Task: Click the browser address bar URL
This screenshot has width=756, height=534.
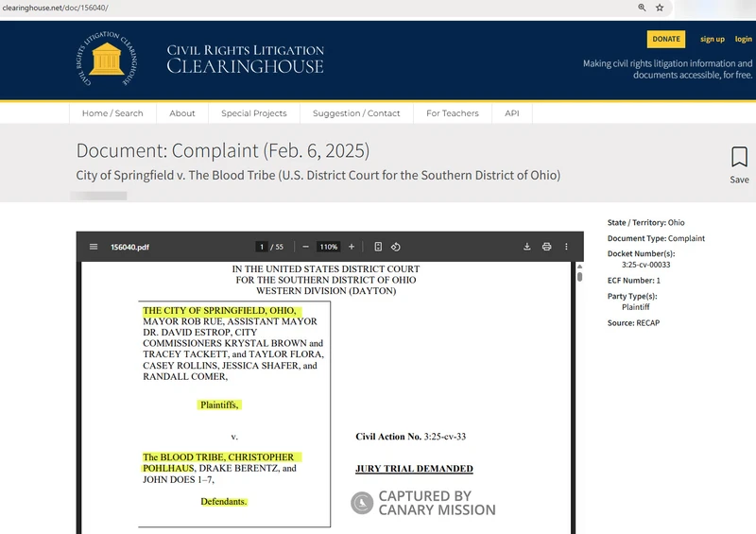Action: point(55,8)
